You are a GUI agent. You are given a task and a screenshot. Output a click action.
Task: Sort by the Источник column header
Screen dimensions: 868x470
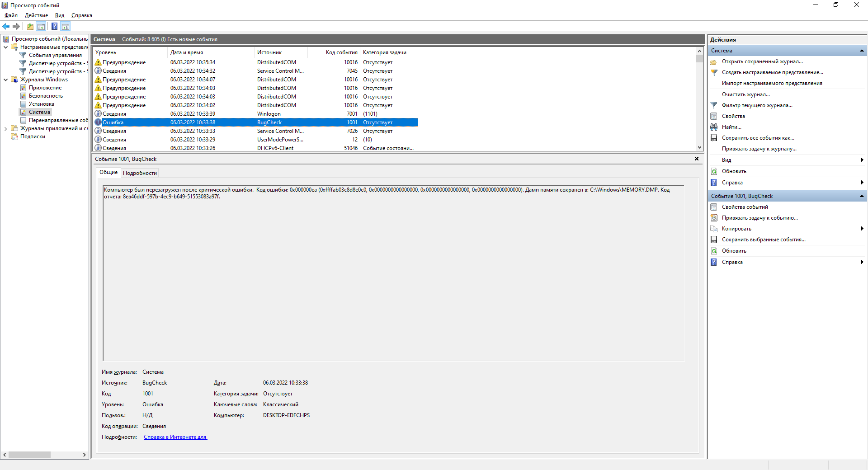coord(281,52)
